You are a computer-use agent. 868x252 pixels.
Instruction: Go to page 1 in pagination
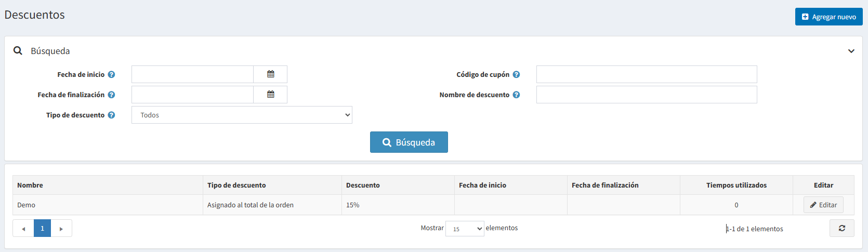[42, 228]
